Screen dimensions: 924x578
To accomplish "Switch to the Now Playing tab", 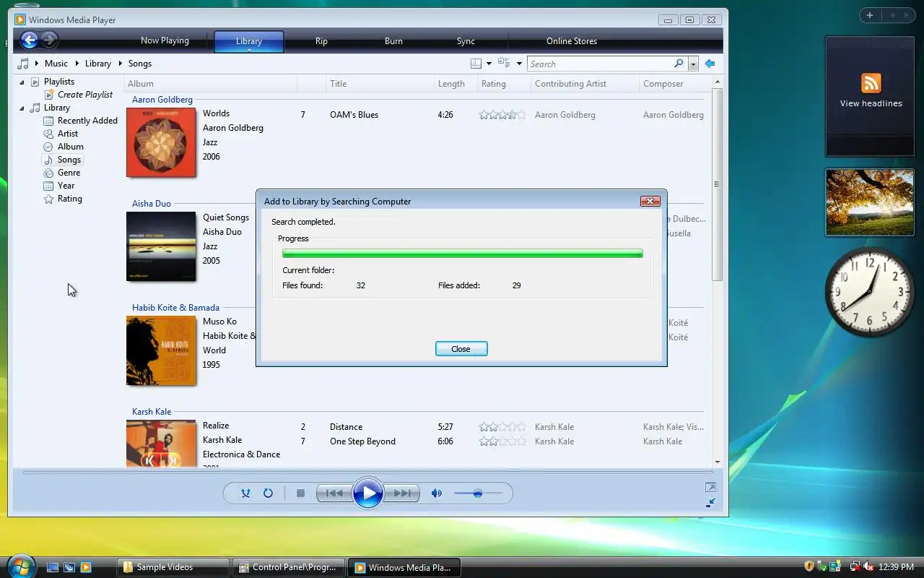I will (x=165, y=40).
